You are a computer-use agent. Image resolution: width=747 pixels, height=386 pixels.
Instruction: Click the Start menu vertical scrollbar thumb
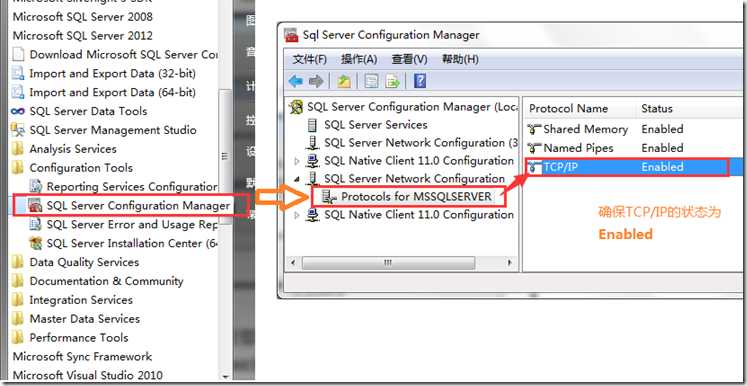tap(225, 157)
